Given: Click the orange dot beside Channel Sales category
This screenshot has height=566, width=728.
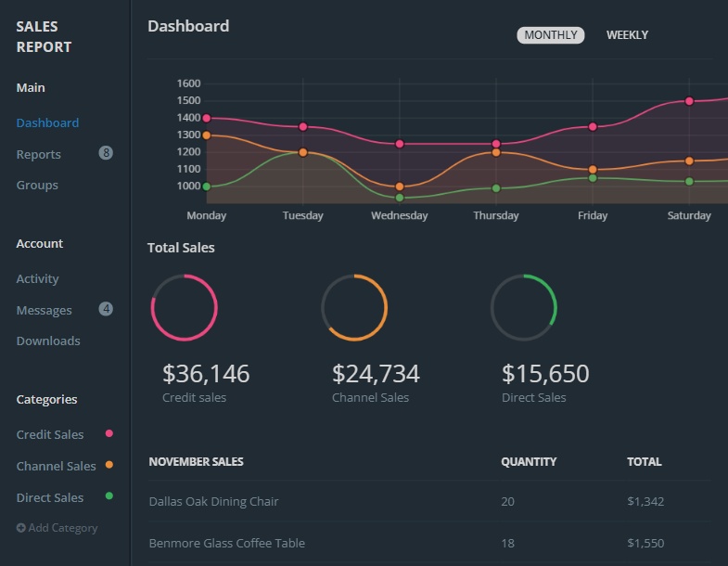Looking at the screenshot, I should (x=109, y=465).
